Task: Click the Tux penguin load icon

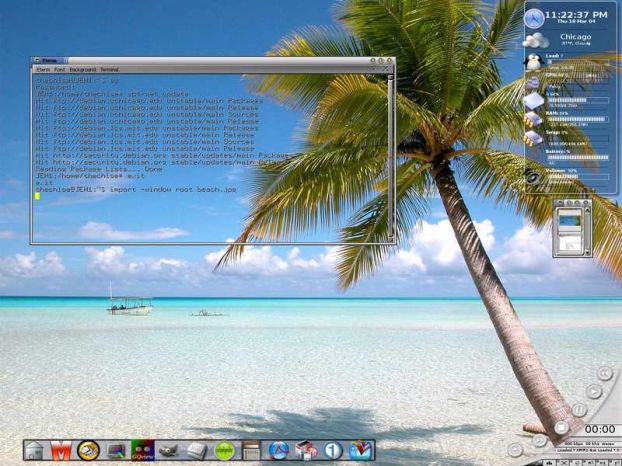Action: click(534, 61)
